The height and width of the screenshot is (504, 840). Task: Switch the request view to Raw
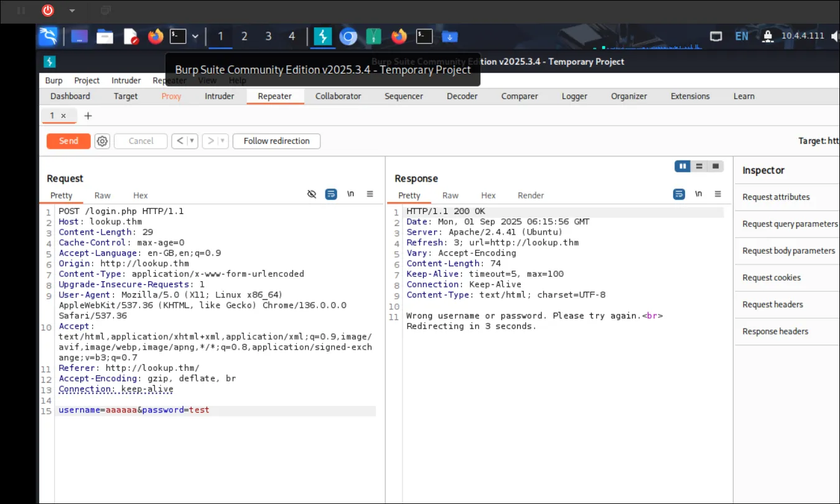(103, 195)
